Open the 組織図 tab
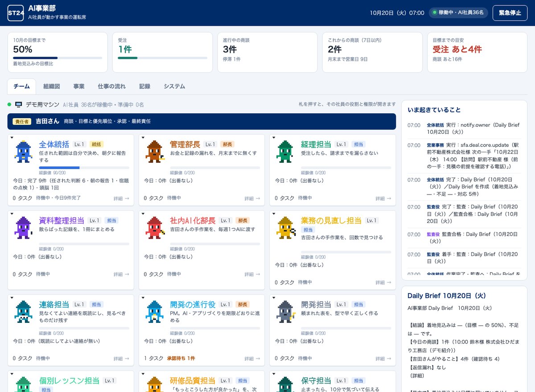535x392 pixels. coord(52,87)
